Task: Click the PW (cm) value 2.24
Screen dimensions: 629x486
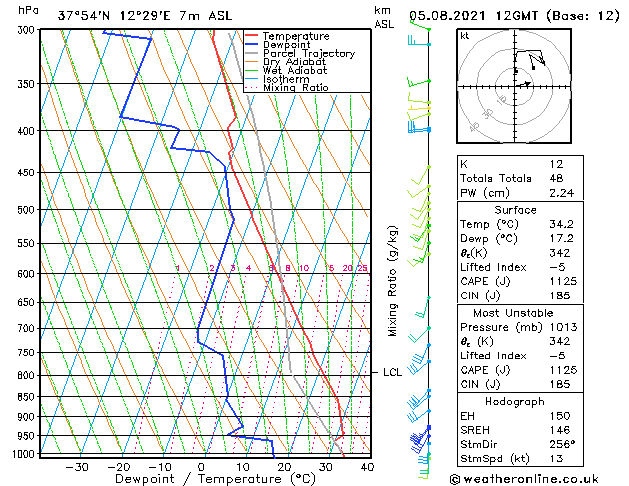Action: coord(562,193)
